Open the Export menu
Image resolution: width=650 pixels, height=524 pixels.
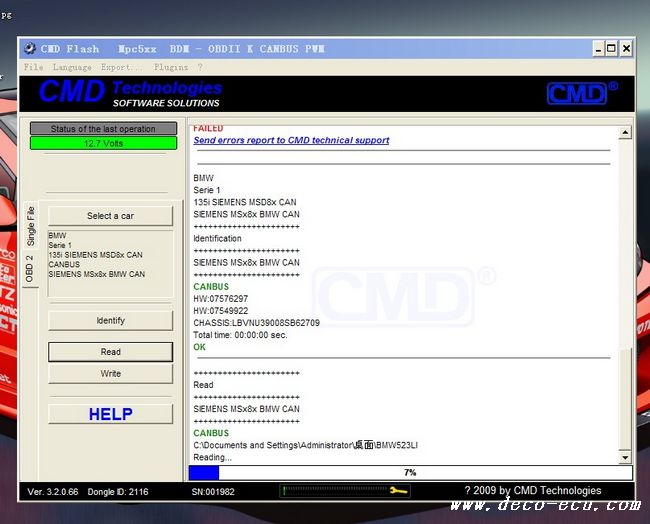(121, 67)
